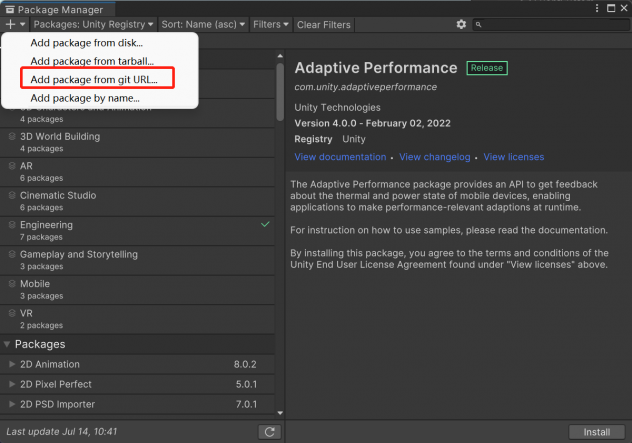The image size is (632, 443).
Task: Select the AR feature set
Action: pyautogui.click(x=137, y=172)
